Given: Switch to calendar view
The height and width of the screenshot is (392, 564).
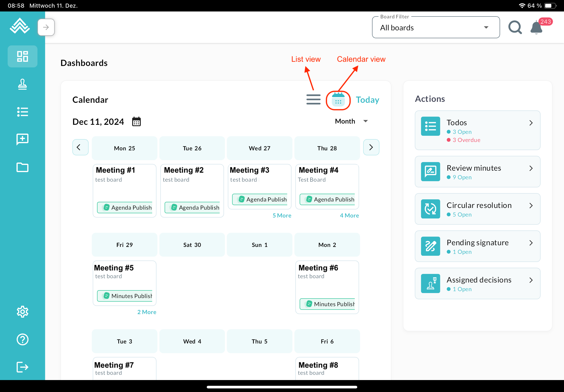Looking at the screenshot, I should (338, 100).
